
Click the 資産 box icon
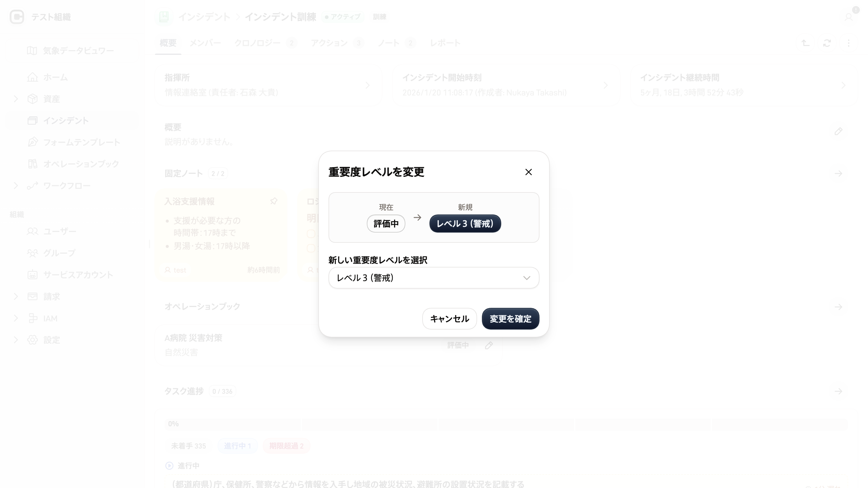coord(32,99)
